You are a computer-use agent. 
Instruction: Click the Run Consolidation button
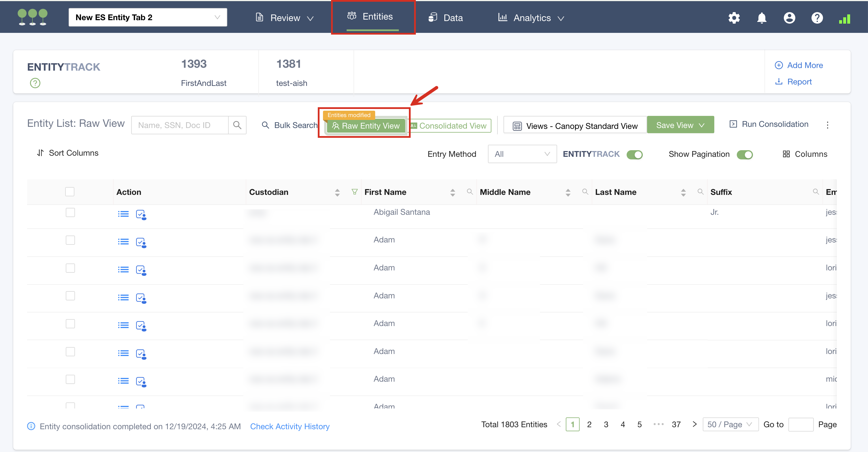coord(769,124)
